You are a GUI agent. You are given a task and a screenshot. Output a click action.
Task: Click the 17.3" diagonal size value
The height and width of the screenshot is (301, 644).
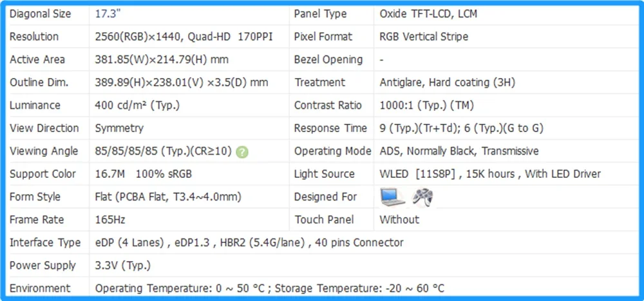pyautogui.click(x=106, y=14)
